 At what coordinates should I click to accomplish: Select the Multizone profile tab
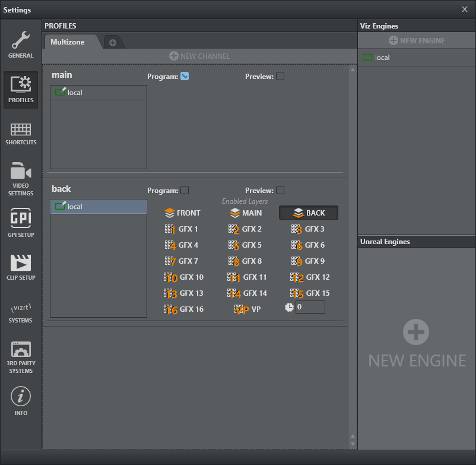coord(68,42)
